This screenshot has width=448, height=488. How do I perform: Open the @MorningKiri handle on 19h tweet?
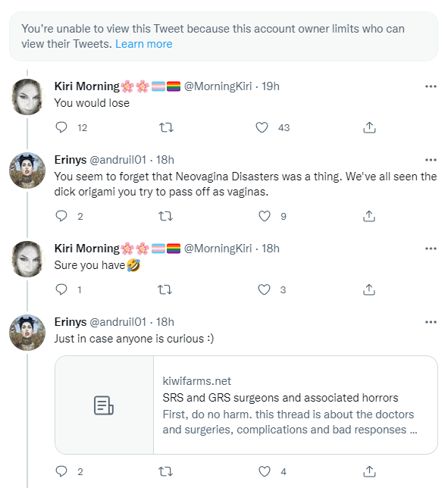(218, 86)
